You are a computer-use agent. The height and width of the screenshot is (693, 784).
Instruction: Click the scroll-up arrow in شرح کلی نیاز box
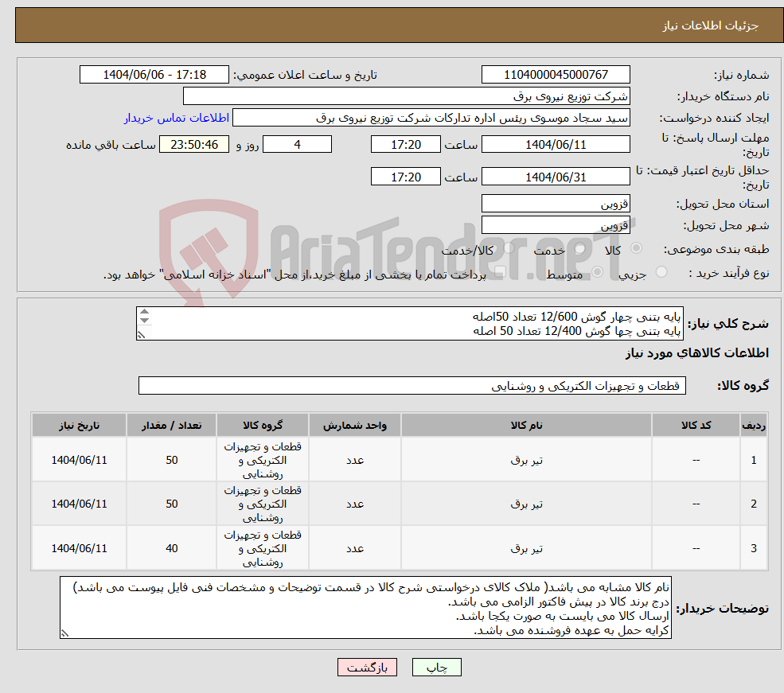(145, 311)
